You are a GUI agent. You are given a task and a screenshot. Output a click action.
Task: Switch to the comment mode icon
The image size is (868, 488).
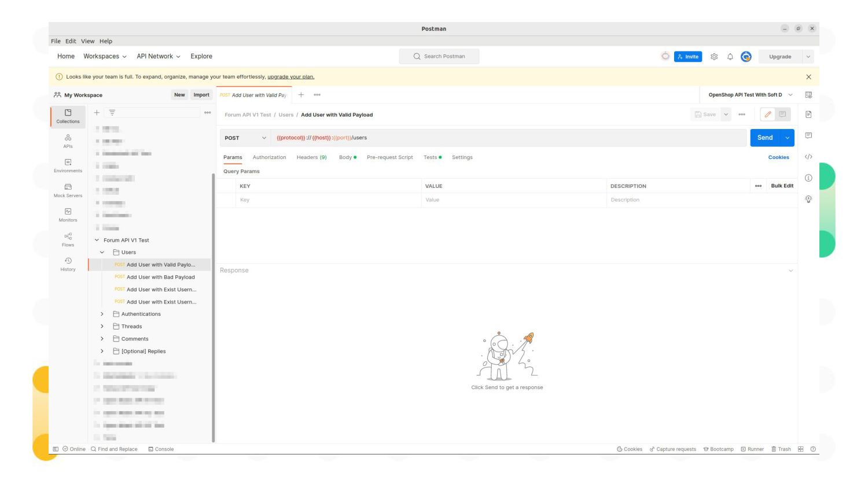point(782,114)
